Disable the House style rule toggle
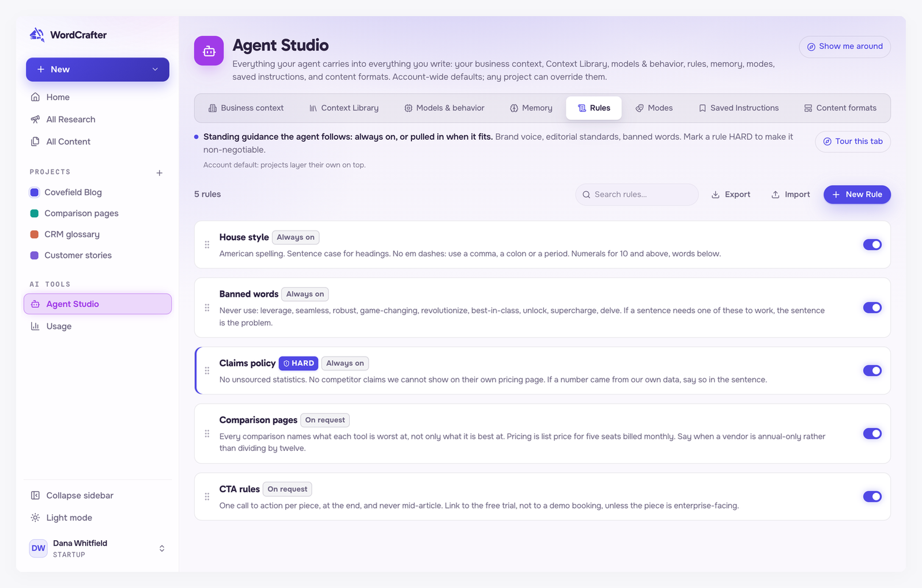 point(872,245)
